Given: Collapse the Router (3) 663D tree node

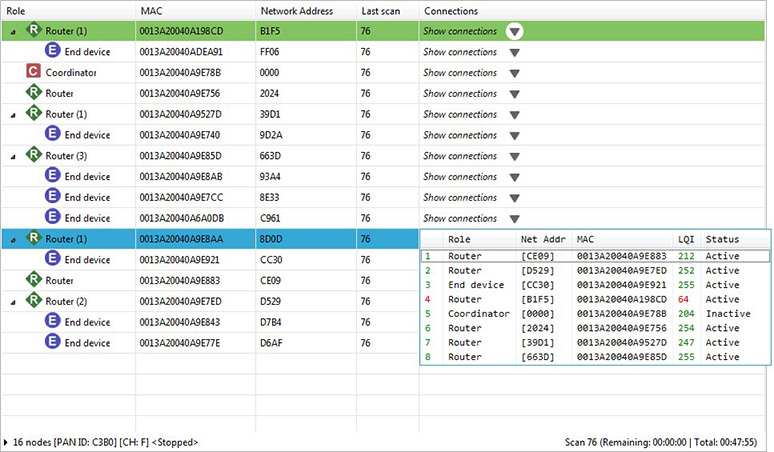Looking at the screenshot, I should click(13, 157).
